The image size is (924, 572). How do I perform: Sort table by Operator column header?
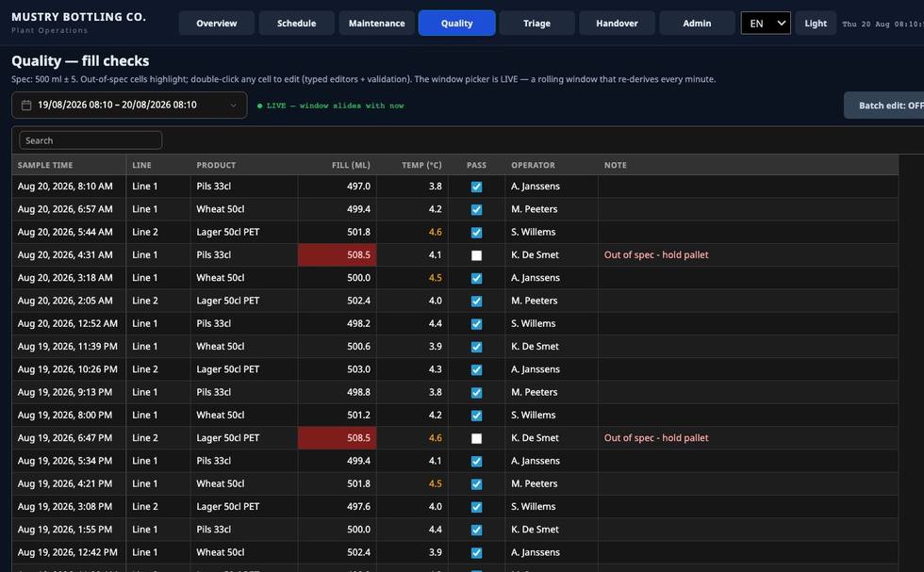552,165
